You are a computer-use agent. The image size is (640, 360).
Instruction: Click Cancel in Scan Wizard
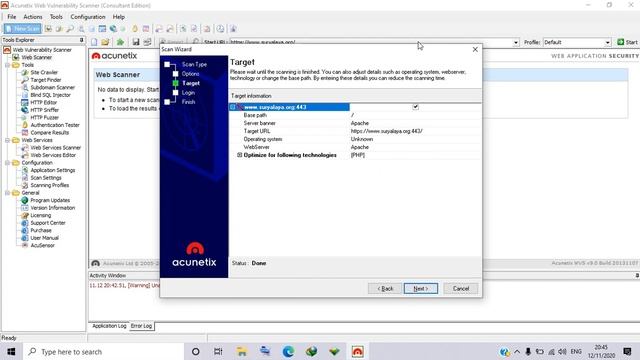tap(461, 289)
